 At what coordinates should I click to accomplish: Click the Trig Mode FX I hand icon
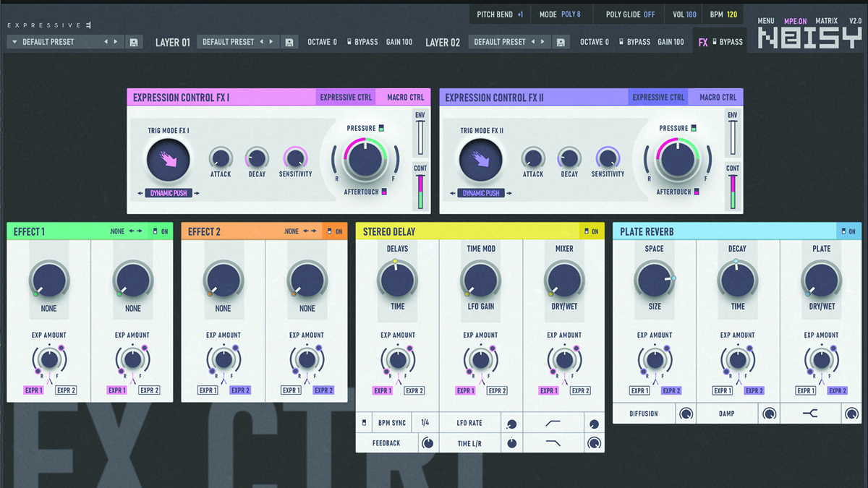pyautogui.click(x=168, y=160)
